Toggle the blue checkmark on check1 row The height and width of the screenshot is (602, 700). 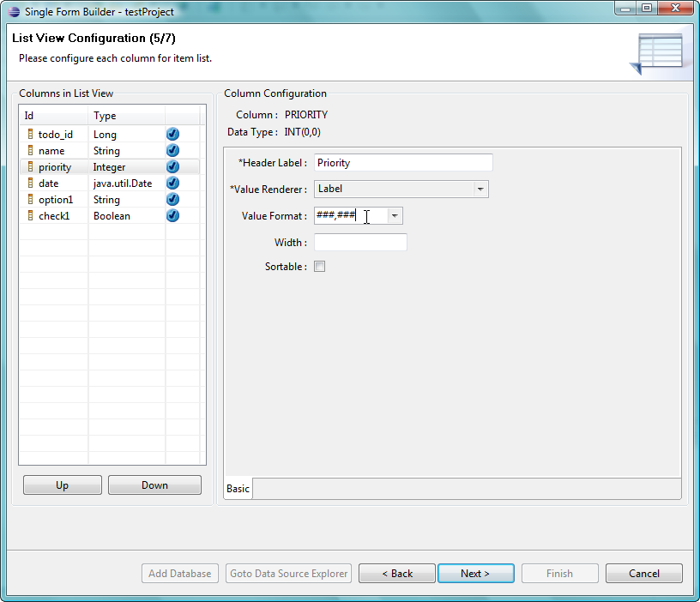pos(172,215)
